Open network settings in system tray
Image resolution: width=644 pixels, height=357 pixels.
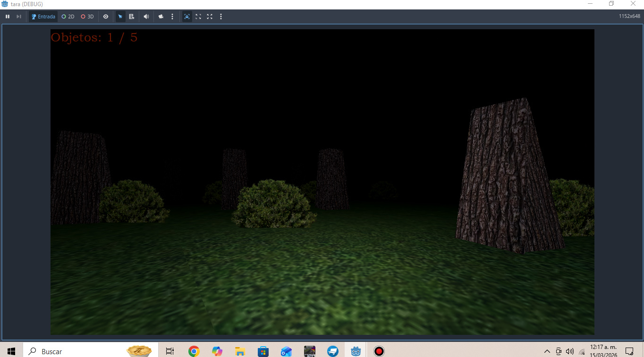click(x=582, y=351)
